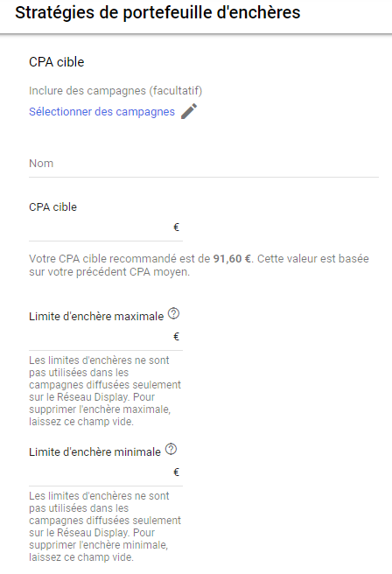Screen dimensions: 392x574
Task: Focus the Nom text field
Action: click(204, 164)
